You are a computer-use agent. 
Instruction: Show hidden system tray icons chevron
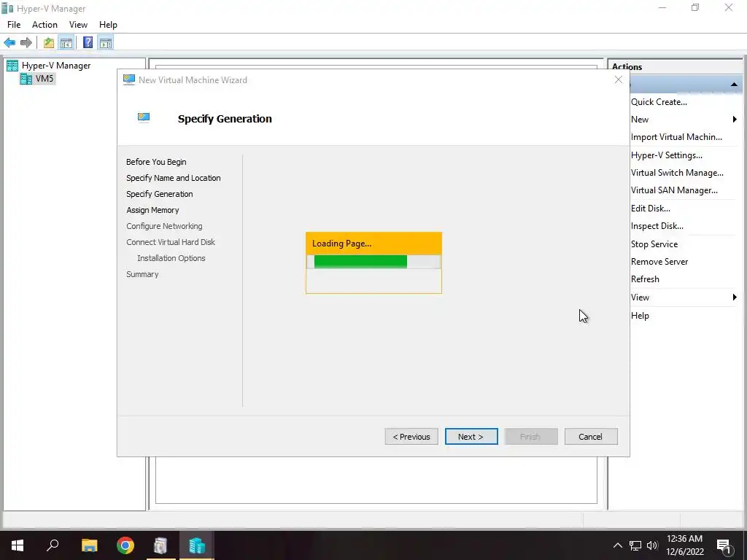pyautogui.click(x=617, y=545)
